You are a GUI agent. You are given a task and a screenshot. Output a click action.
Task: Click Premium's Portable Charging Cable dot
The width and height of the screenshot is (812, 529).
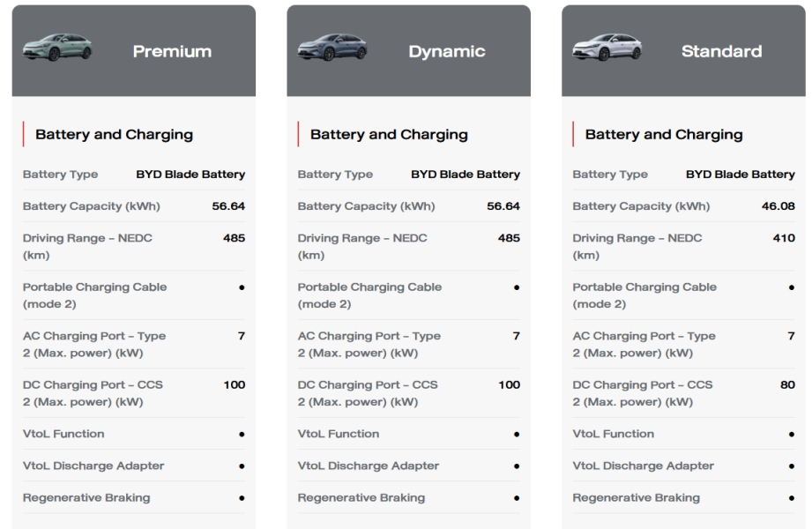point(242,287)
